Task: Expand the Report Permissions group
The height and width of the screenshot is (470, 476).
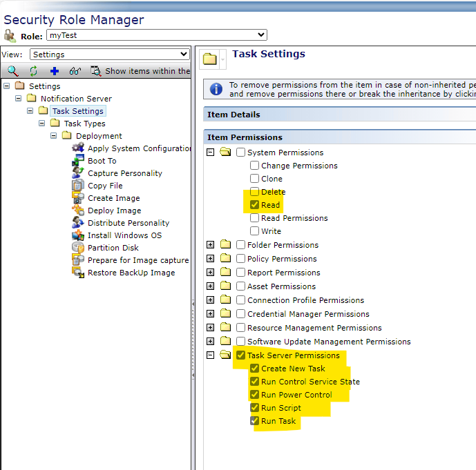Action: pos(211,273)
